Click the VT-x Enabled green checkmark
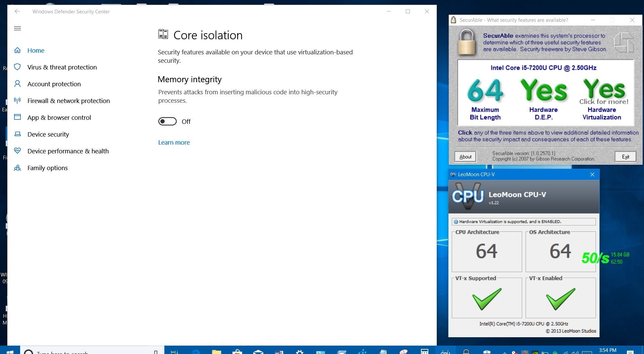This screenshot has width=644, height=354. point(560,299)
